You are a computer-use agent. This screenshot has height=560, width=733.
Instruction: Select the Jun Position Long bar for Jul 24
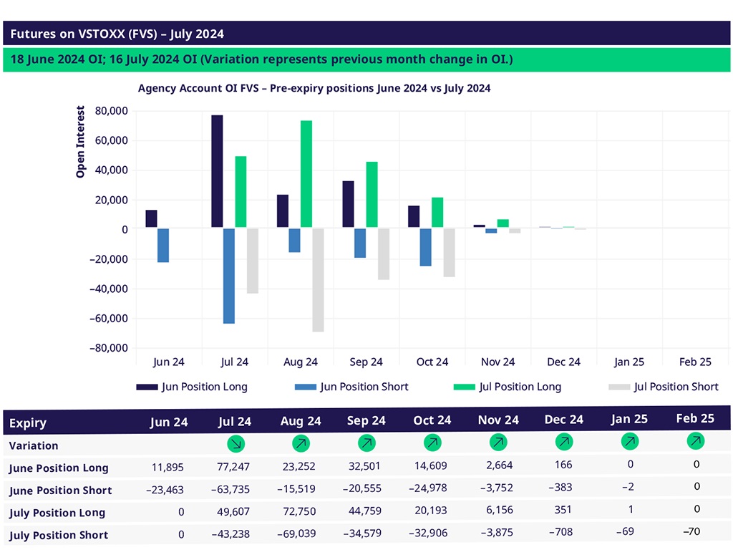click(217, 171)
